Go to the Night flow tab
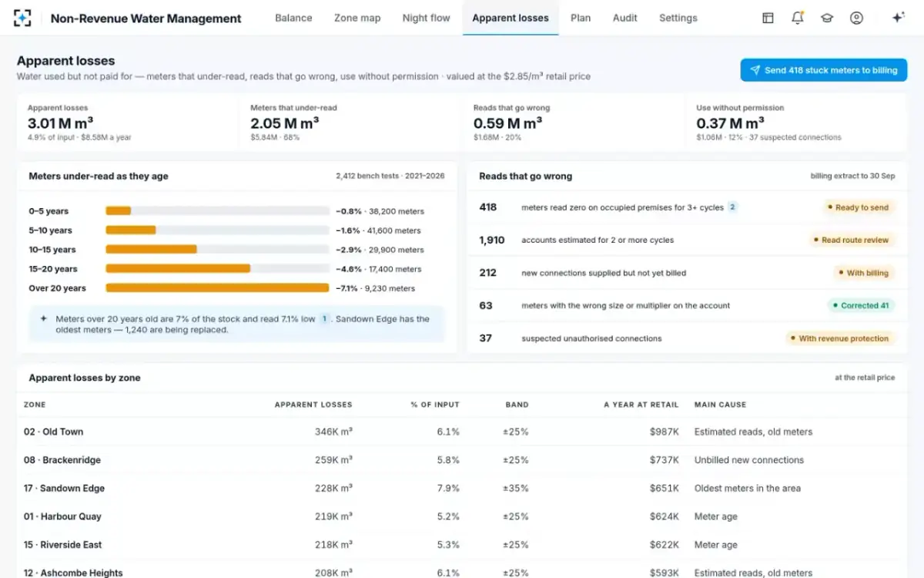 [x=427, y=18]
